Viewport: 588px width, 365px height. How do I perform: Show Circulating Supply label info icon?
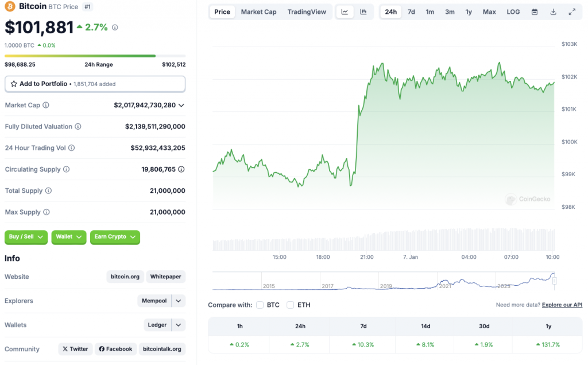click(67, 169)
